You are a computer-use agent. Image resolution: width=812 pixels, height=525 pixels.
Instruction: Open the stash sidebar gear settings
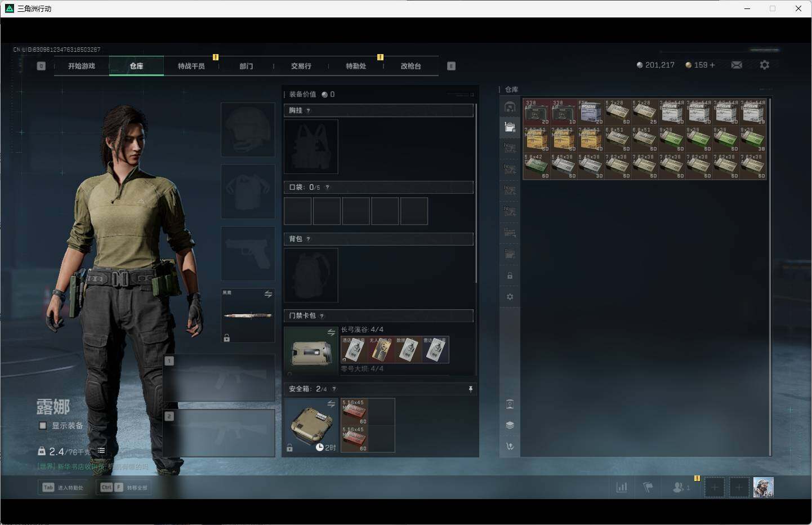[510, 296]
